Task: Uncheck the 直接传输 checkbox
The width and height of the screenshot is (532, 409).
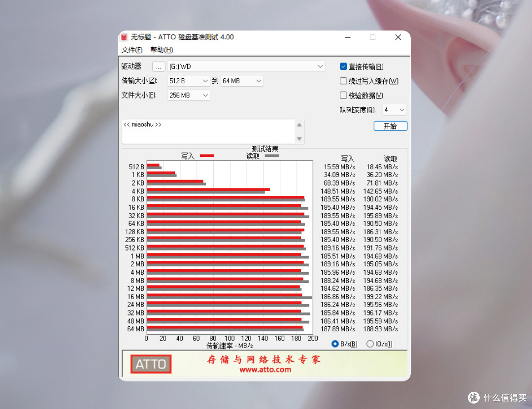Action: coord(343,66)
